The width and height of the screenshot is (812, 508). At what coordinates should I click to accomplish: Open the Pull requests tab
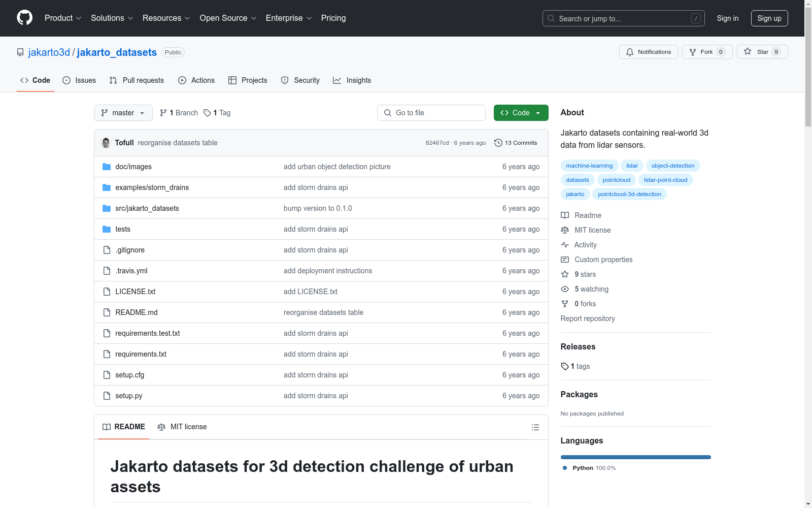click(x=137, y=80)
